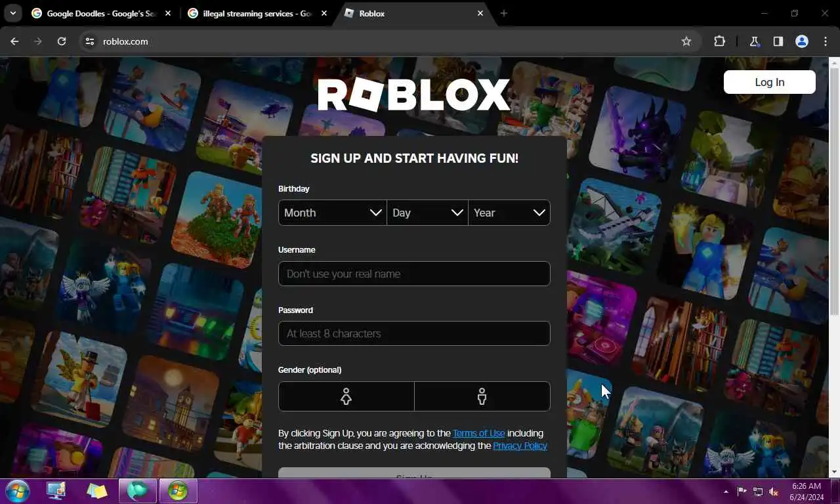Click the browser back arrow

coord(14,41)
